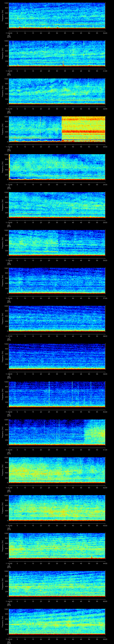
Task: Click the '11:45:00' start time label
Action: pos(9,639)
